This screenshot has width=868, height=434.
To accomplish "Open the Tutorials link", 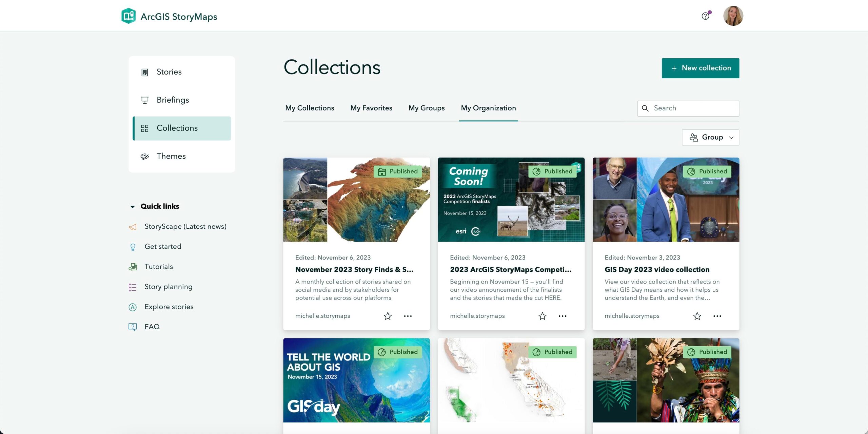I will 159,267.
